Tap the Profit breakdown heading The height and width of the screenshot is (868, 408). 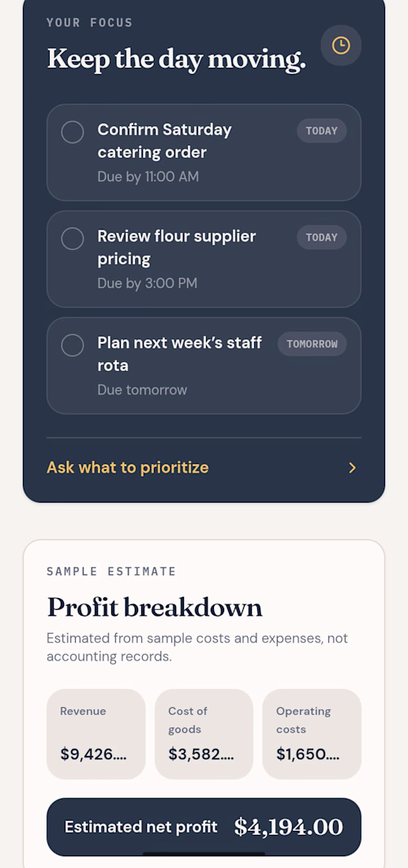coord(155,608)
